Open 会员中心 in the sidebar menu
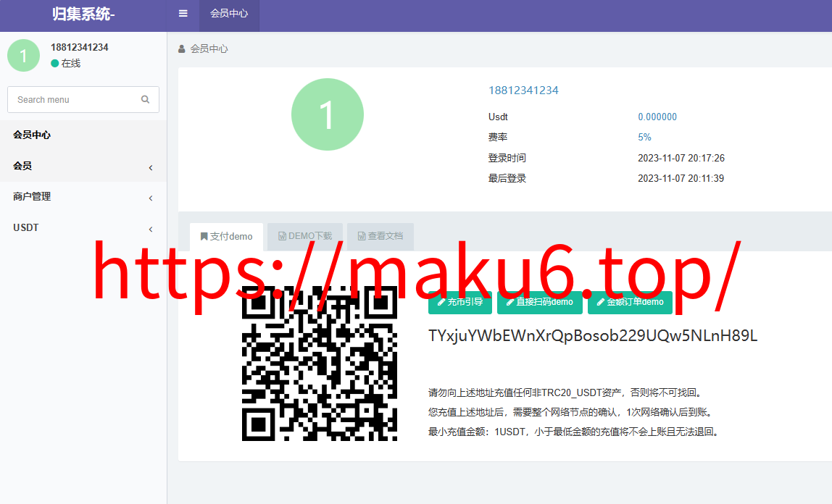 click(83, 135)
